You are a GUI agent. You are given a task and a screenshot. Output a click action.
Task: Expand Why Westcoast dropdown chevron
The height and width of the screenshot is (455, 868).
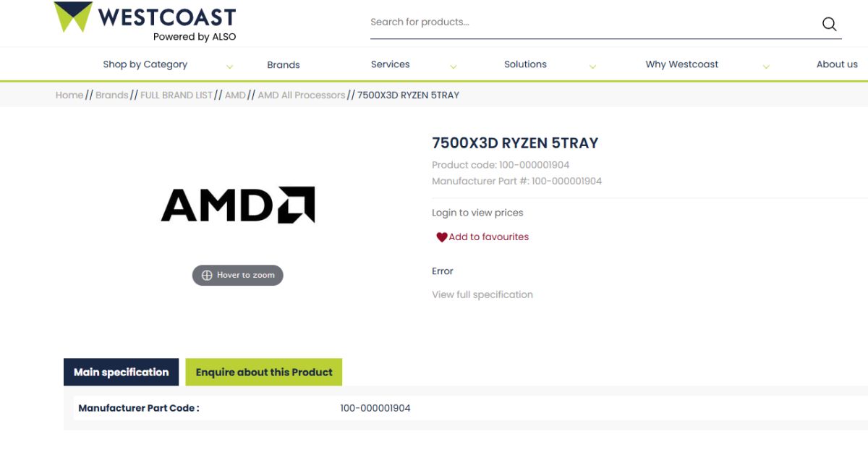pyautogui.click(x=766, y=67)
